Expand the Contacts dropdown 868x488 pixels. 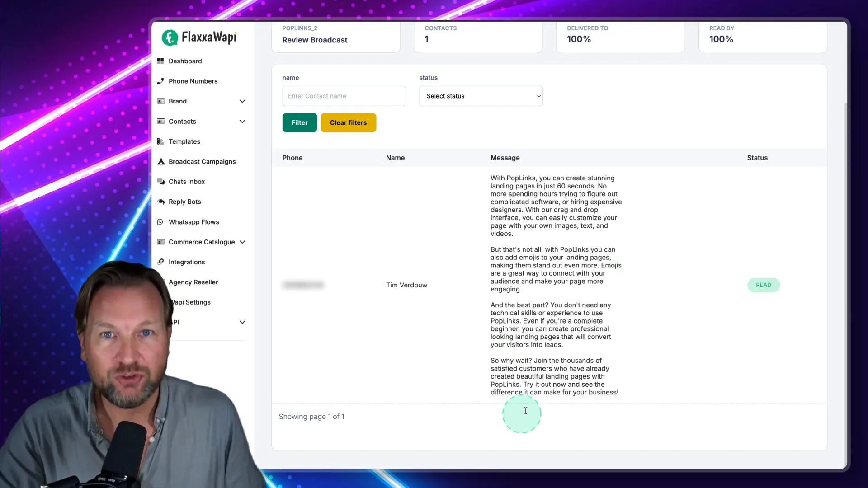point(241,121)
